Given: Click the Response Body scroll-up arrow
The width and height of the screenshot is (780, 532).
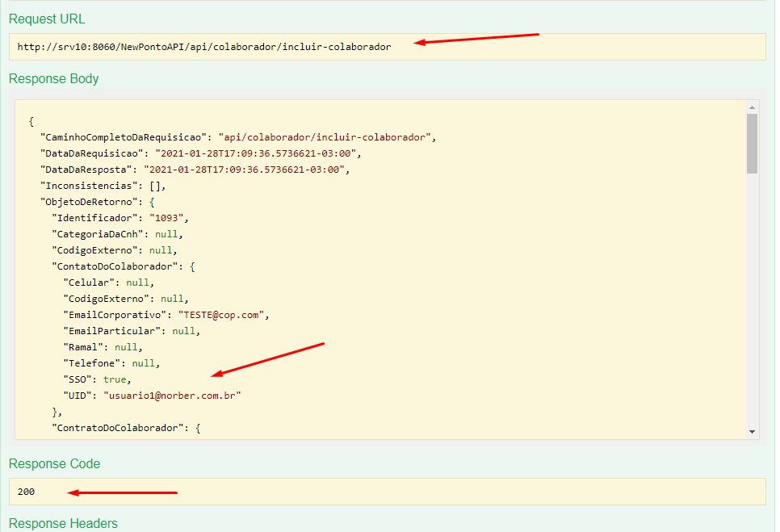Looking at the screenshot, I should tap(752, 107).
